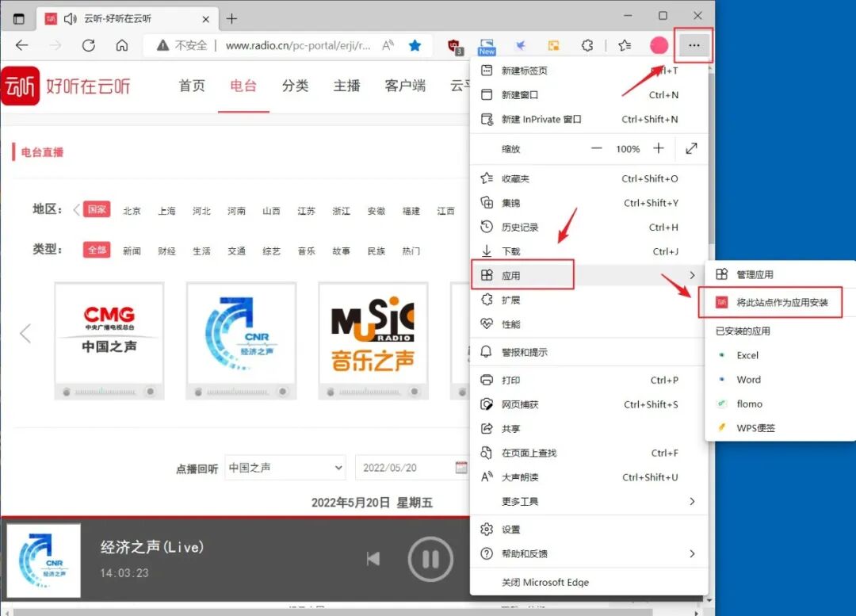Open the read aloud icon in address bar
The width and height of the screenshot is (856, 616).
(388, 45)
